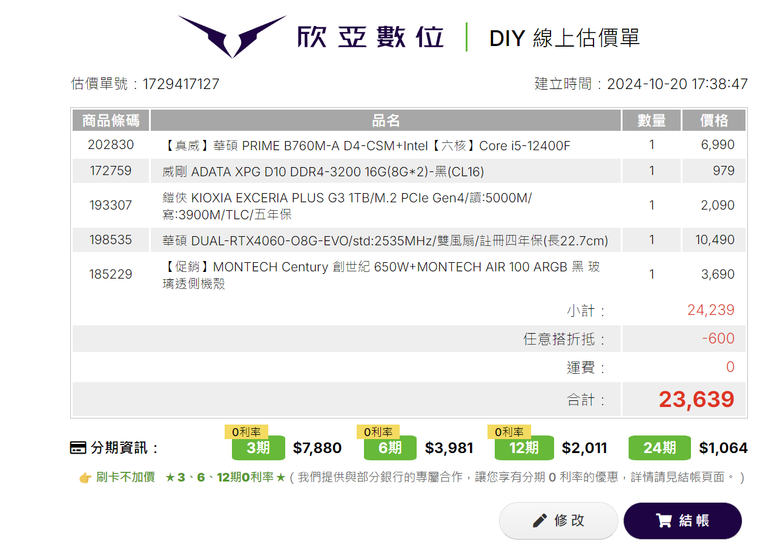Image resolution: width=780 pixels, height=556 pixels.
Task: Click the 運費 label
Action: (x=585, y=368)
